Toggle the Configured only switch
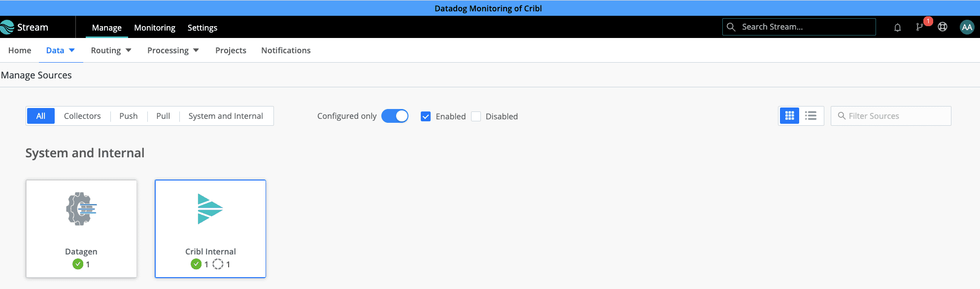Image resolution: width=980 pixels, height=289 pixels. point(395,116)
